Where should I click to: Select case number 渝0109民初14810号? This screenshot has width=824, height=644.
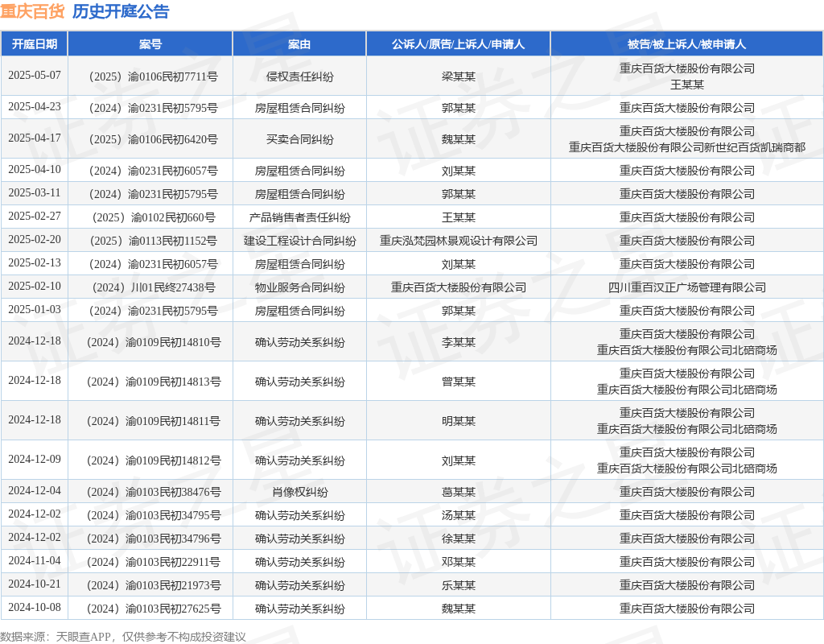pyautogui.click(x=153, y=342)
